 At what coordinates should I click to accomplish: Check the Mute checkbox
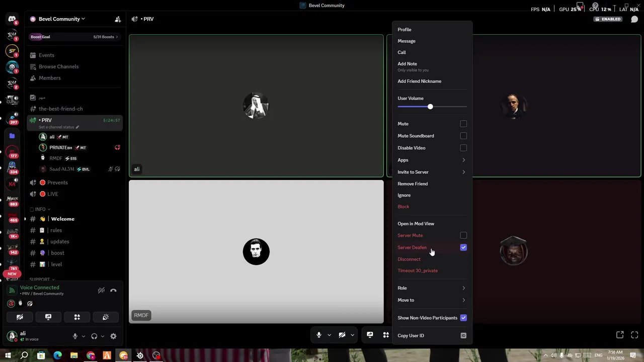coord(463,124)
